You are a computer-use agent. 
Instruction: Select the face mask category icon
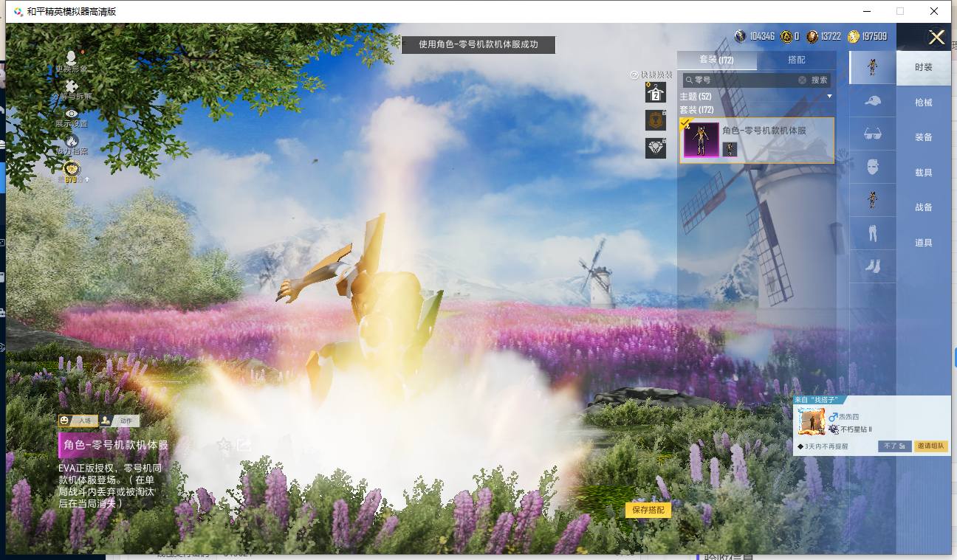click(873, 167)
